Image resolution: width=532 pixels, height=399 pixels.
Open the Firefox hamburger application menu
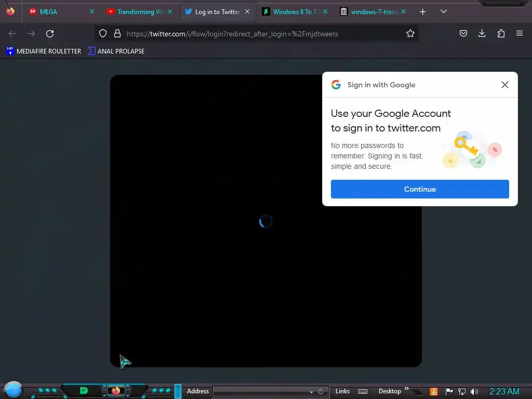[x=520, y=33]
